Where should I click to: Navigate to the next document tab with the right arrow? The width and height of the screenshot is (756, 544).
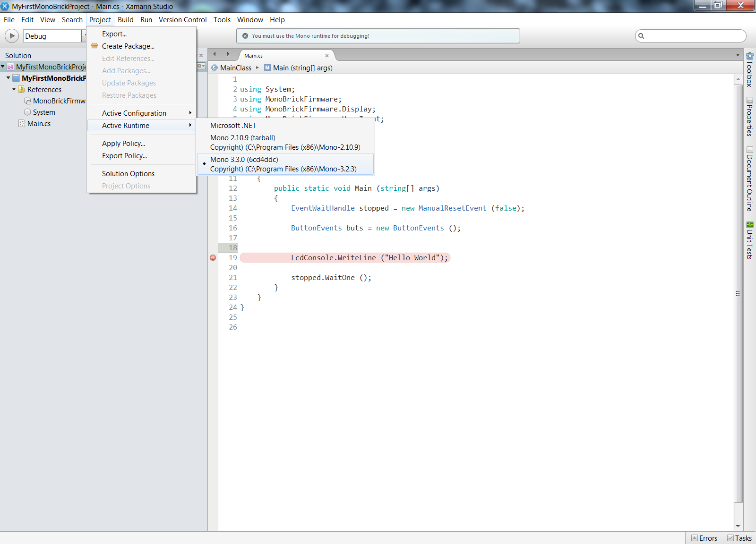pos(228,54)
